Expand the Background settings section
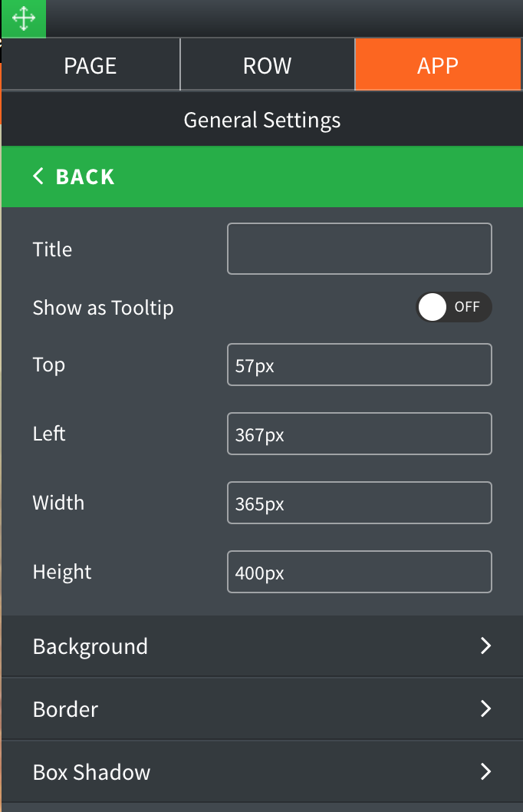 [x=90, y=646]
